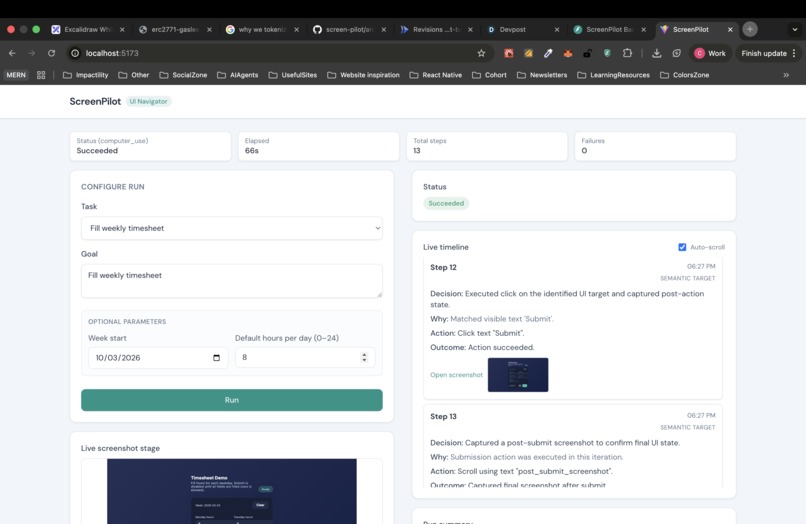Open the yellow ruler extension icon
Image resolution: width=806 pixels, height=524 pixels.
[528, 53]
